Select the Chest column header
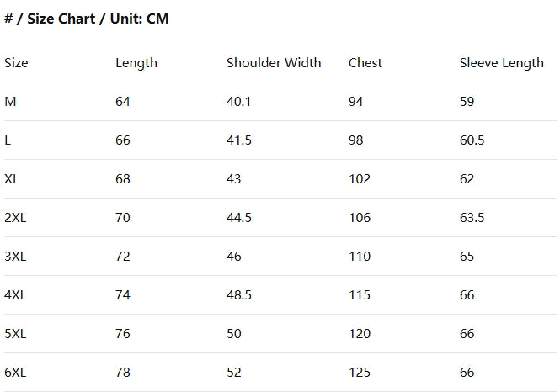 click(365, 63)
